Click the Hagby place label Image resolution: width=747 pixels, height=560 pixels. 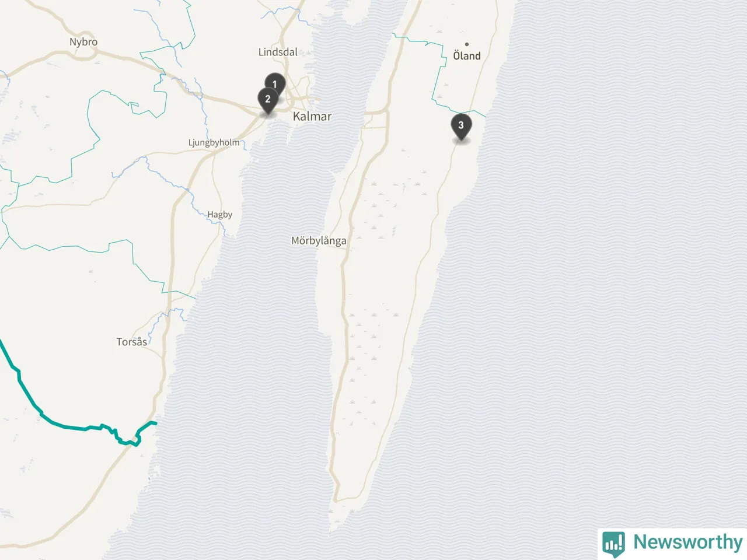(x=220, y=215)
